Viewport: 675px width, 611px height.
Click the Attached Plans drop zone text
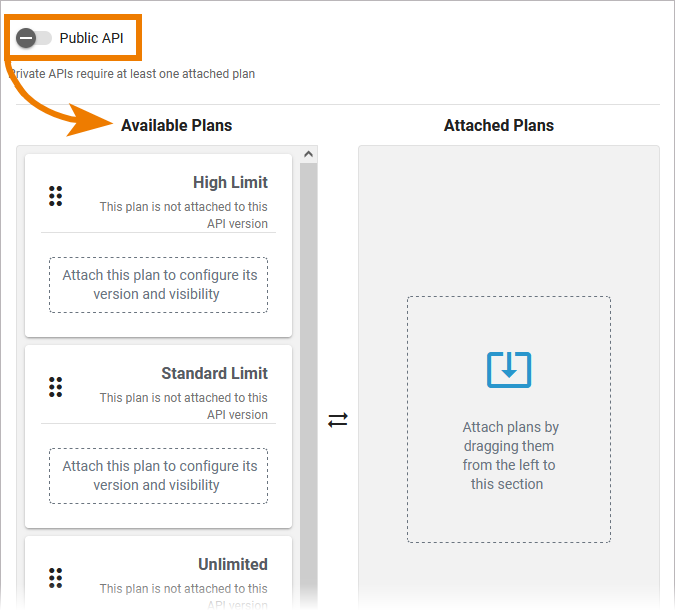click(508, 456)
